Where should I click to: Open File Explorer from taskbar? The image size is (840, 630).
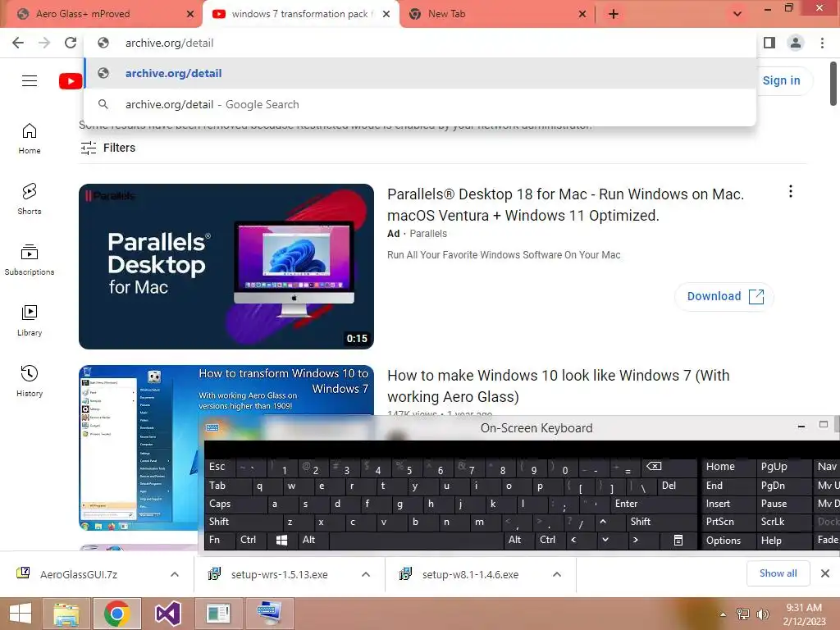coord(66,614)
